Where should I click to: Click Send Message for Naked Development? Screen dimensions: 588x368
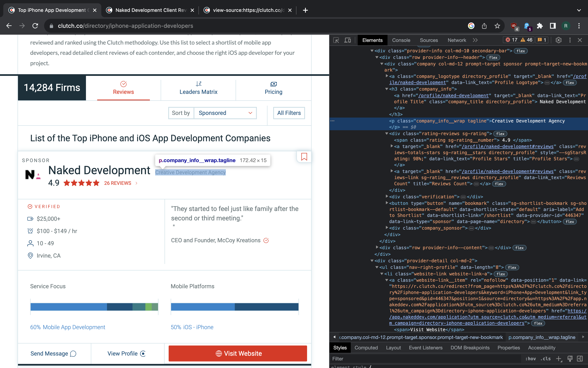click(x=53, y=353)
